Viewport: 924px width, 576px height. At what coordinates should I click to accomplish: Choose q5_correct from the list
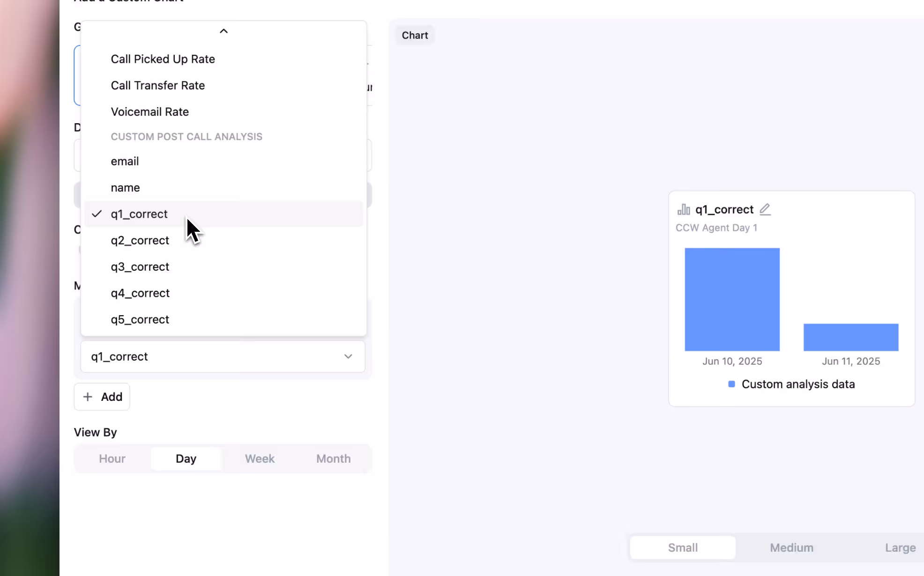coord(140,319)
